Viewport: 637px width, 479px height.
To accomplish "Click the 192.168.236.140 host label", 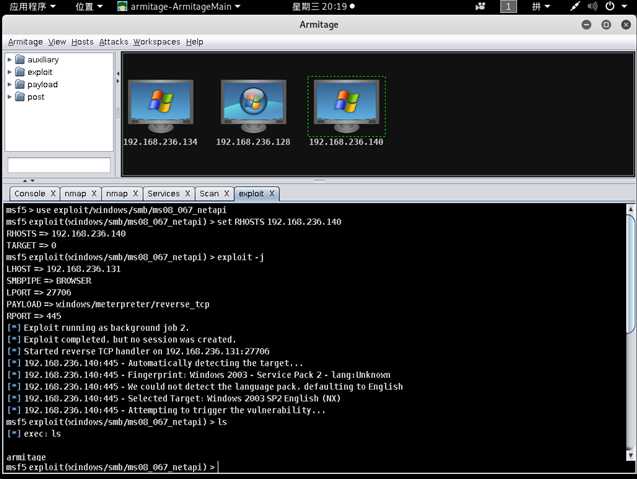I will (346, 142).
